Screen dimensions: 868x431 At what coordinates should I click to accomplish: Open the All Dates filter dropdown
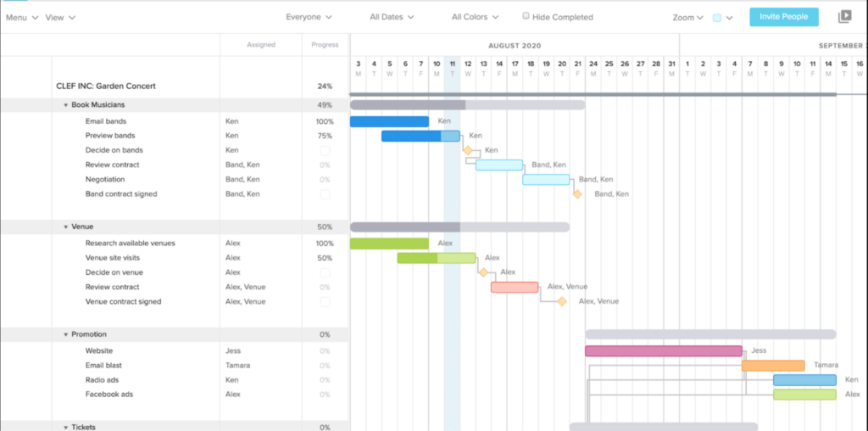(x=392, y=17)
